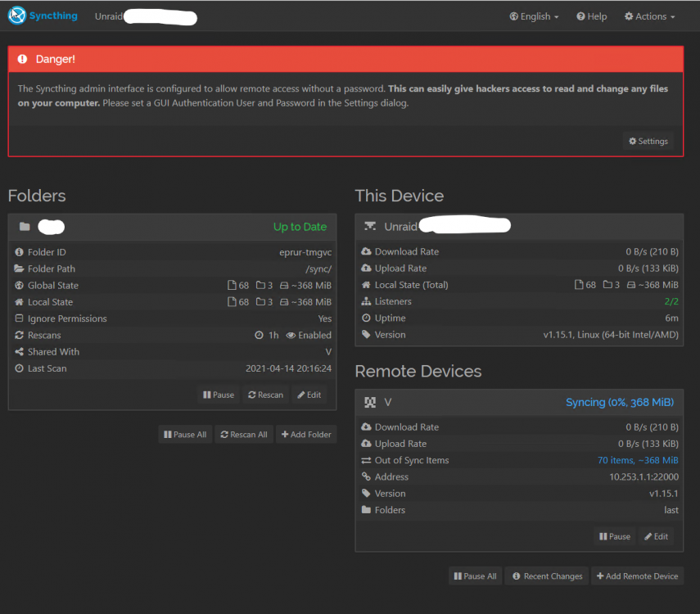The width and height of the screenshot is (700, 614).
Task: Click the Ignore Permissions icon
Action: coord(19,318)
